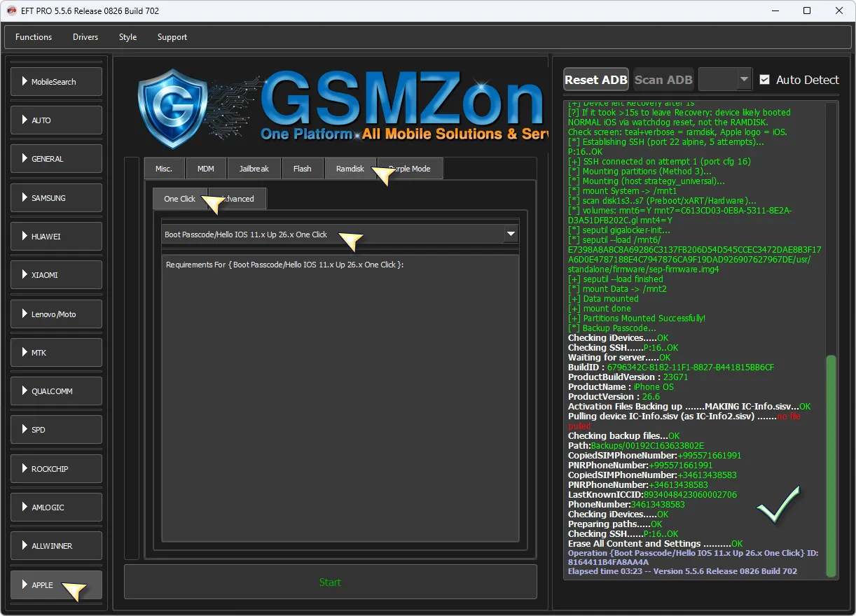Click the APPLE arrow icon

(25, 585)
